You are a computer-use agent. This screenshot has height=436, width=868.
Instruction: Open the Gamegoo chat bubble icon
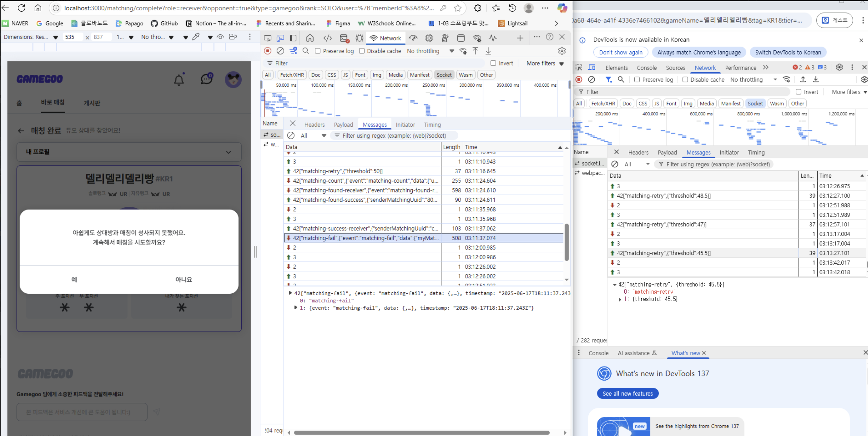(x=206, y=79)
